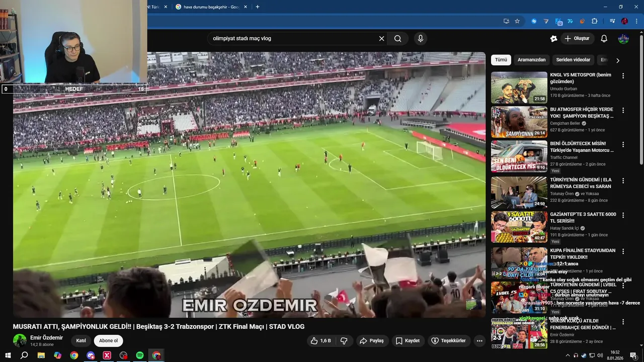Open Spotify from the taskbar
Image resolution: width=644 pixels, height=362 pixels.
140,355
